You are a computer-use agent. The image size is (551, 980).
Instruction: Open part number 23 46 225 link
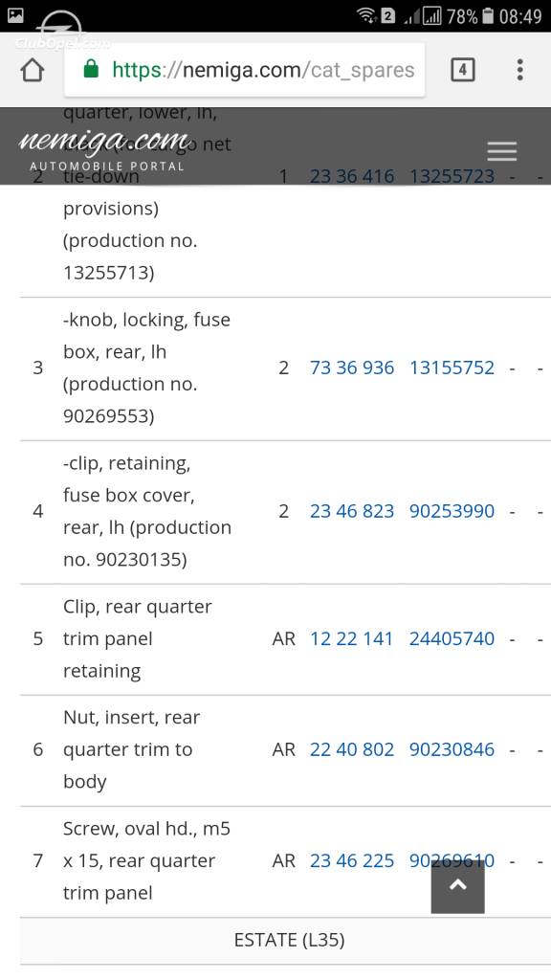[x=352, y=860]
